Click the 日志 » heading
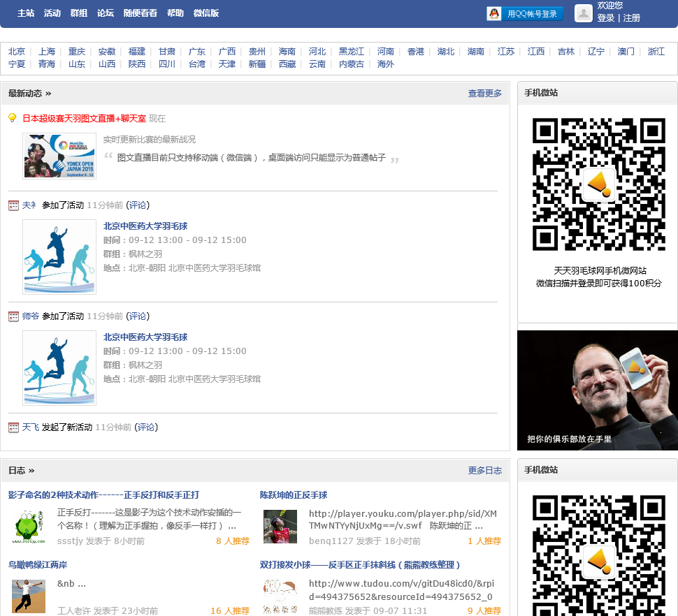Viewport: 678px width, 616px height. pos(22,471)
